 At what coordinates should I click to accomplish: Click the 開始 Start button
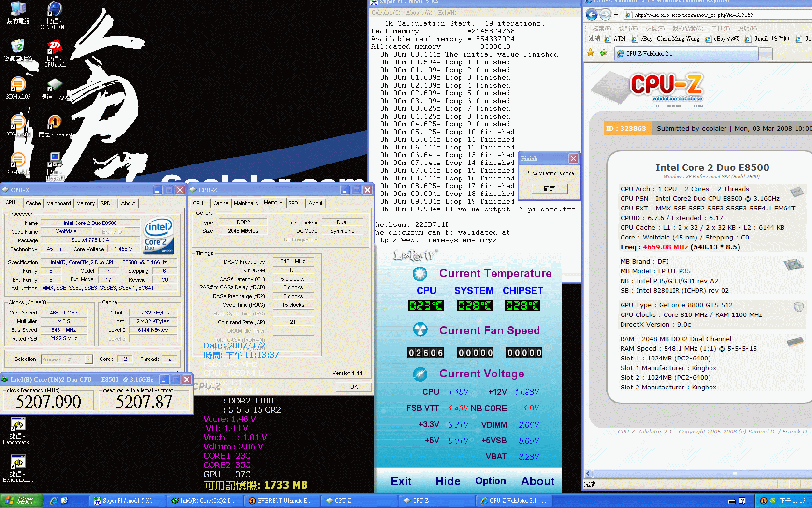coord(22,501)
